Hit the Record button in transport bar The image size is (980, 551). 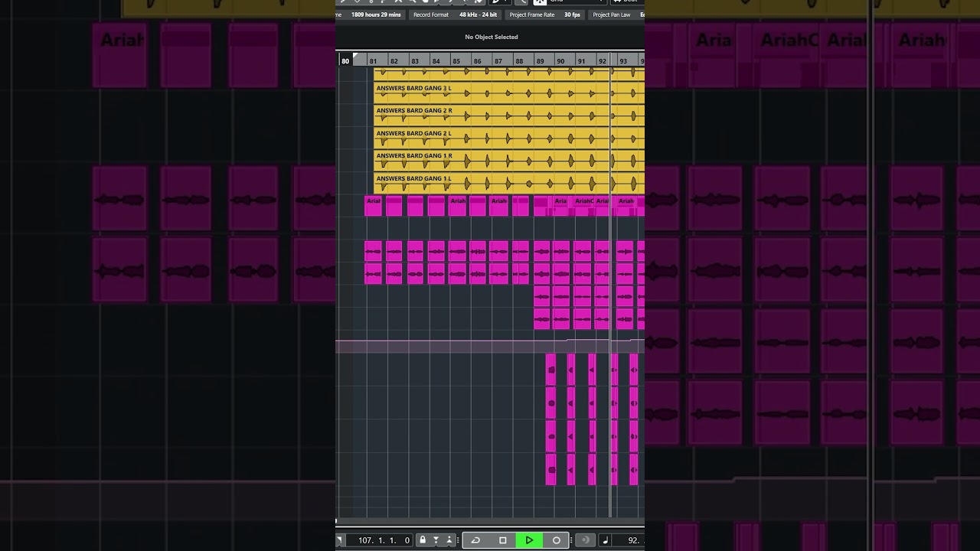click(x=557, y=540)
